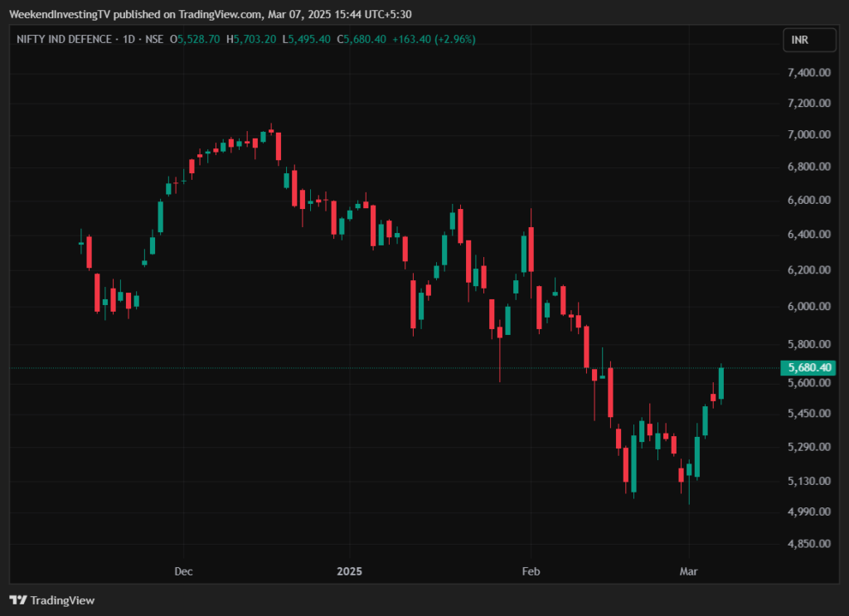Click the Low value L5,495.40

(x=307, y=39)
